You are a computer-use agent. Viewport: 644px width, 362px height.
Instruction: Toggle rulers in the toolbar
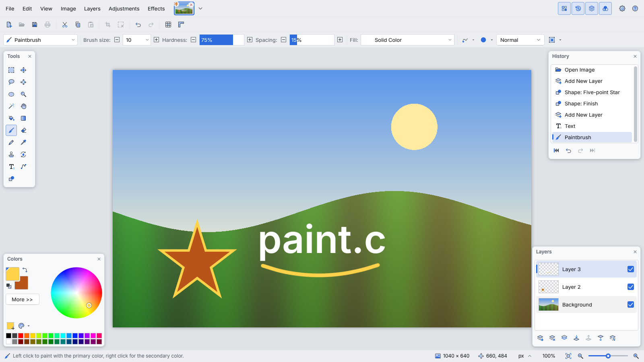pyautogui.click(x=181, y=25)
